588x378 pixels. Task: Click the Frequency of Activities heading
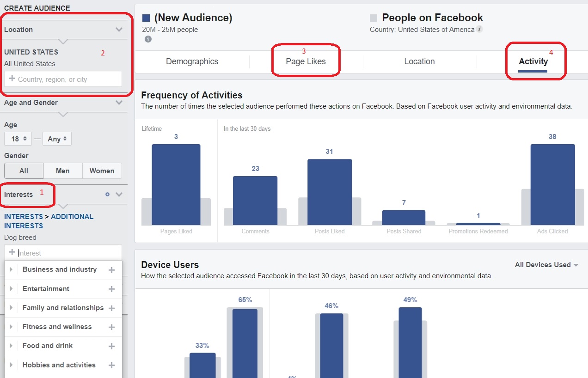coord(192,95)
